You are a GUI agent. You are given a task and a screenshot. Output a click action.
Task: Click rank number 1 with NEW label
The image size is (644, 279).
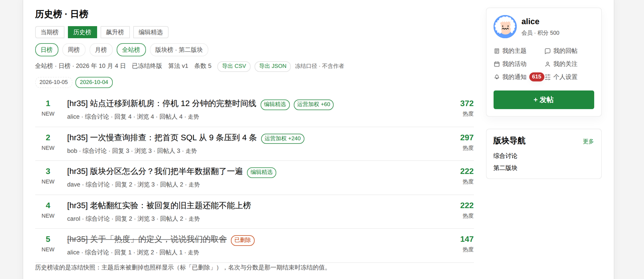click(x=48, y=108)
